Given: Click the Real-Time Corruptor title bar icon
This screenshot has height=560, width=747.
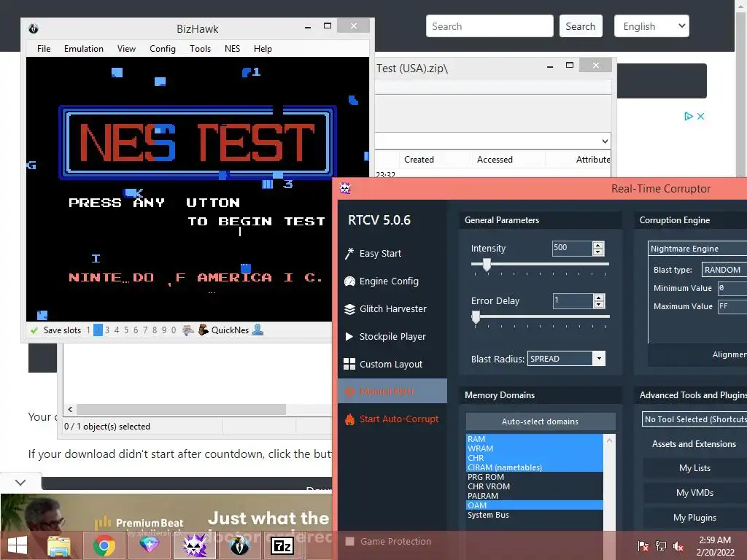Looking at the screenshot, I should pyautogui.click(x=345, y=188).
